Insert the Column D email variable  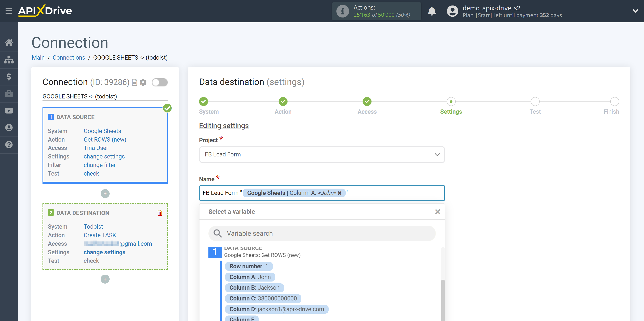(277, 309)
